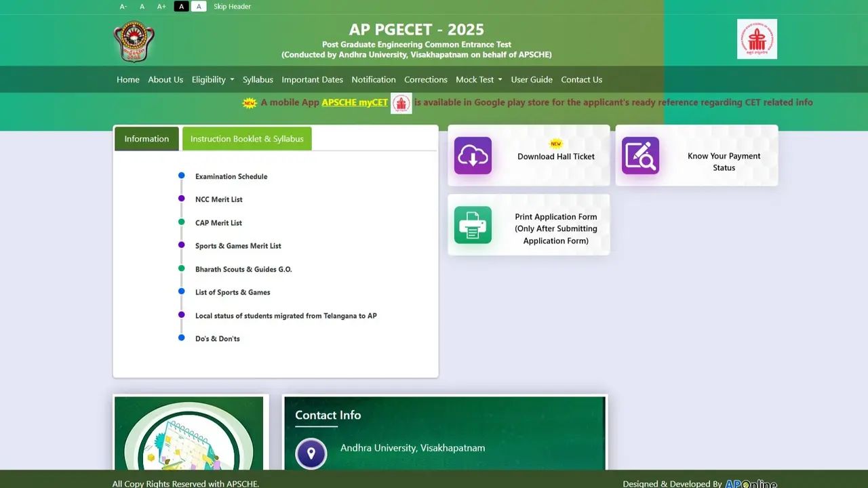This screenshot has height=488, width=868.
Task: Click the APSCHE myCET app icon
Action: coord(401,102)
